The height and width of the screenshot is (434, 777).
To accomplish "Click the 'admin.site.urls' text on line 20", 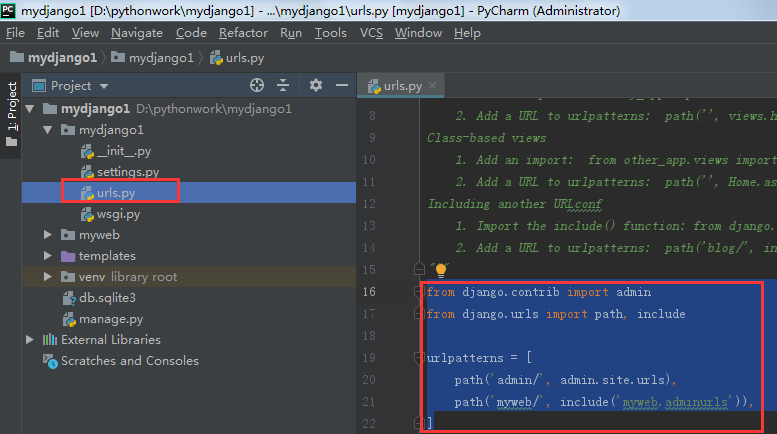I will [612, 380].
